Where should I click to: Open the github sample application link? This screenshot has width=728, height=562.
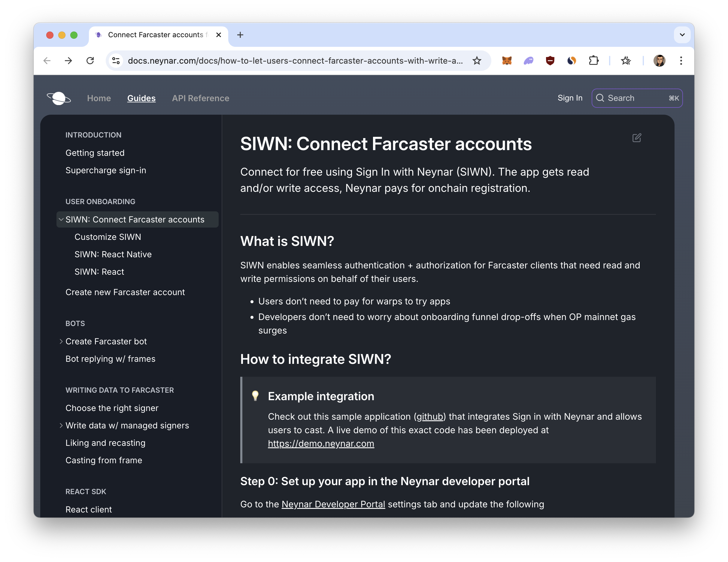coord(430,416)
